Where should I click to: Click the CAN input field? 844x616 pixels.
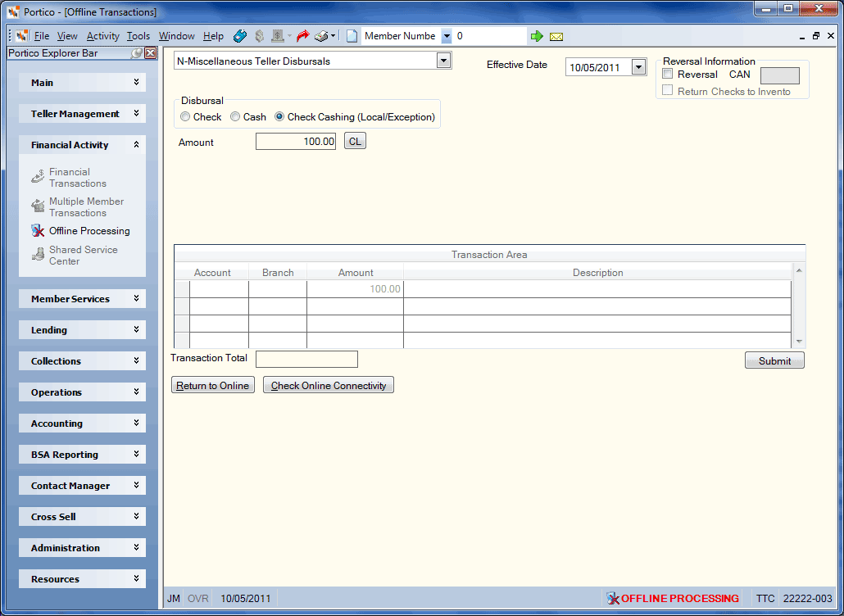pyautogui.click(x=779, y=75)
